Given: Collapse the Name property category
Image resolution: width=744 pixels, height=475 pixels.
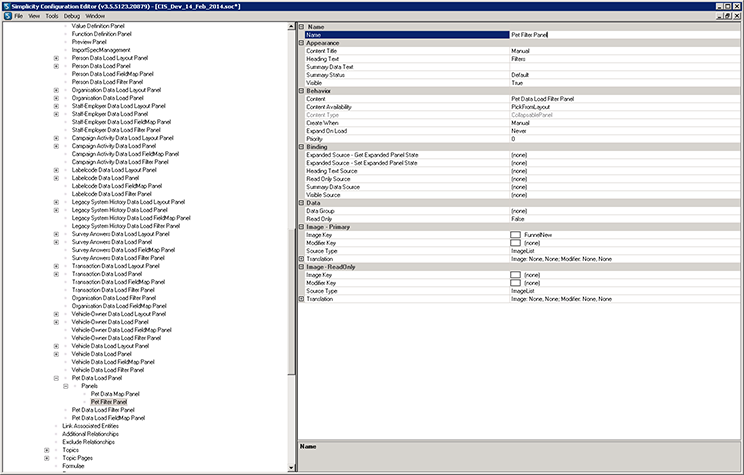Looking at the screenshot, I should point(301,27).
